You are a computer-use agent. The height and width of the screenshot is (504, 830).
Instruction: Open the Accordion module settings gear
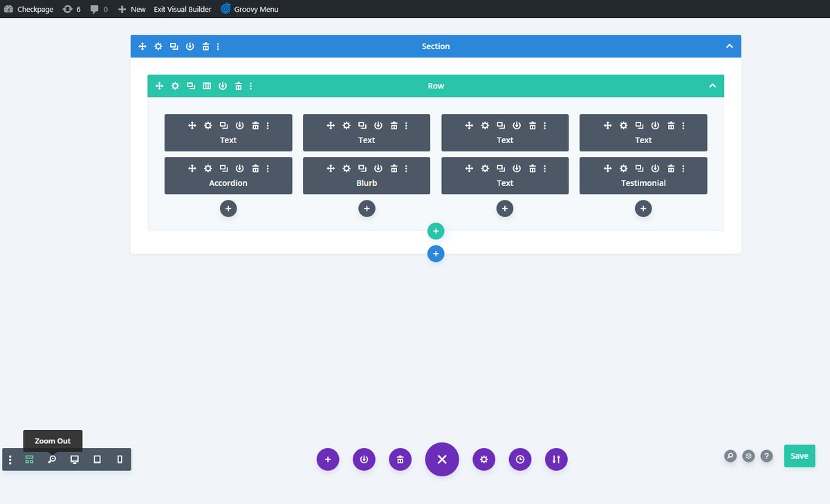point(208,168)
